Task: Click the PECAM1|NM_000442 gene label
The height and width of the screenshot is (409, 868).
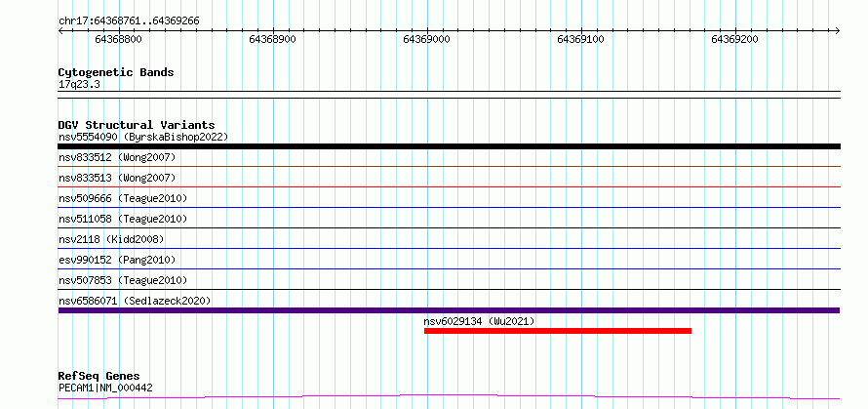Action: 105,388
